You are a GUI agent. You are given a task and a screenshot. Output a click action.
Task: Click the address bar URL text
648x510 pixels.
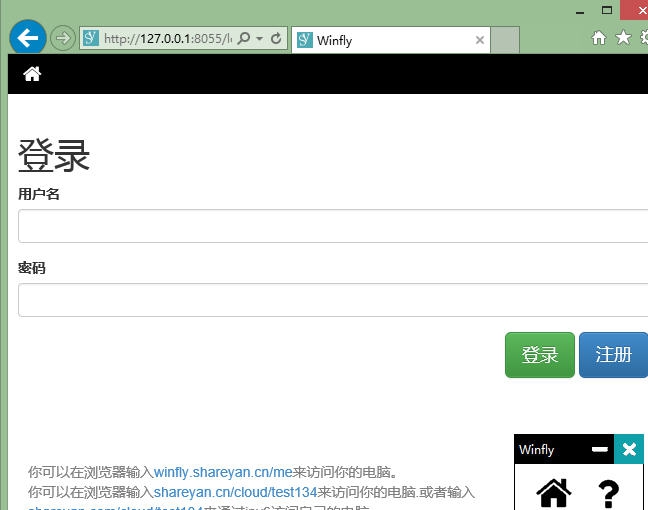(x=168, y=38)
